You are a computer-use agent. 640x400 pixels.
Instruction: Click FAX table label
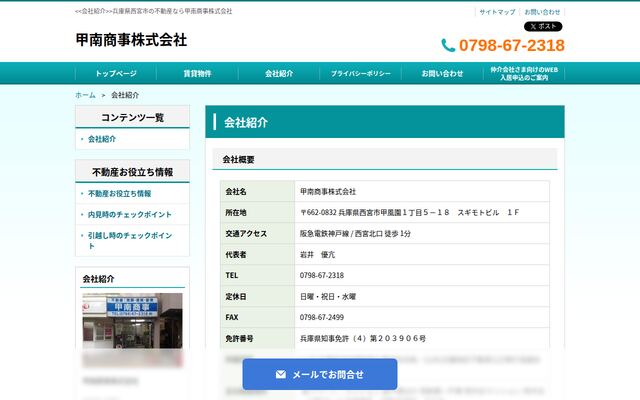[x=231, y=318]
